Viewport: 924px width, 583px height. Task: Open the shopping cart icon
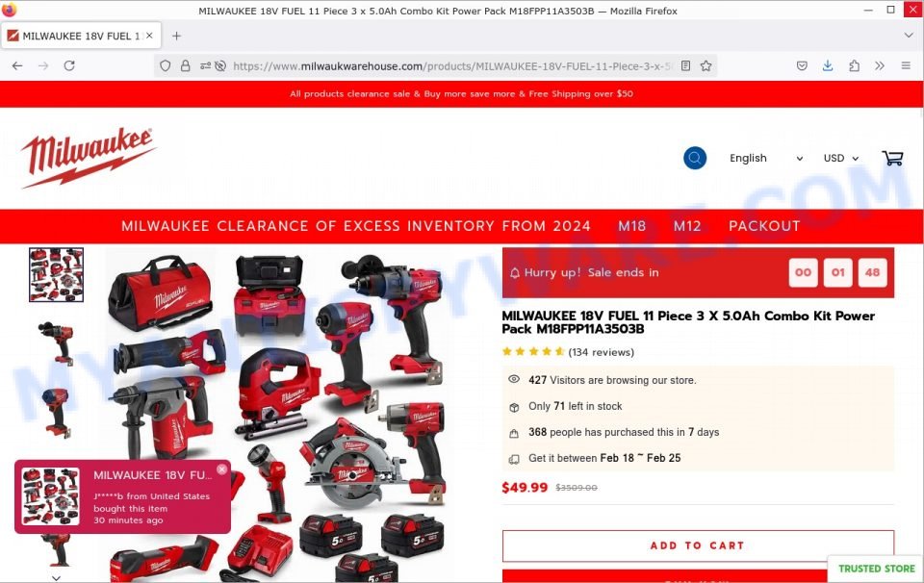pyautogui.click(x=892, y=158)
